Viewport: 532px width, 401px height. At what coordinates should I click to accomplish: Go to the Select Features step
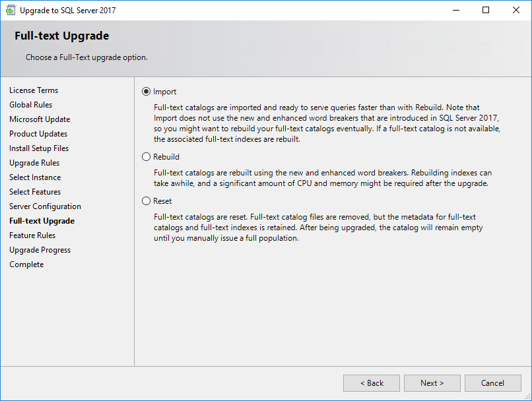[35, 192]
